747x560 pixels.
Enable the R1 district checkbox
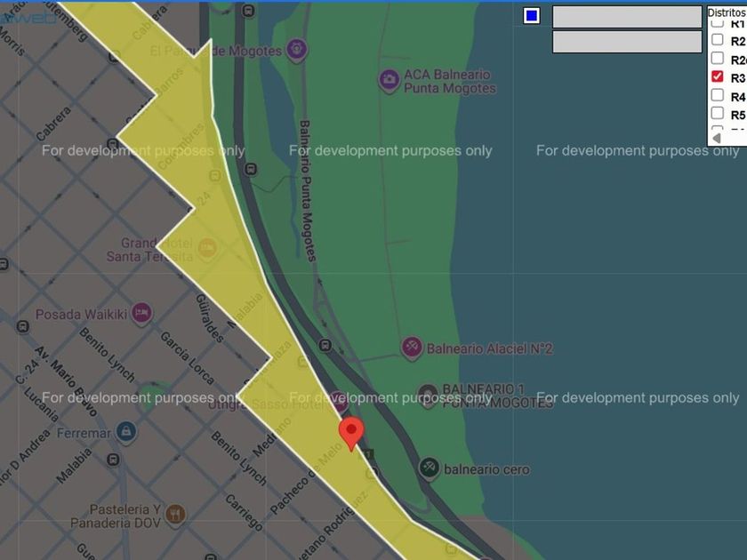[x=718, y=23]
